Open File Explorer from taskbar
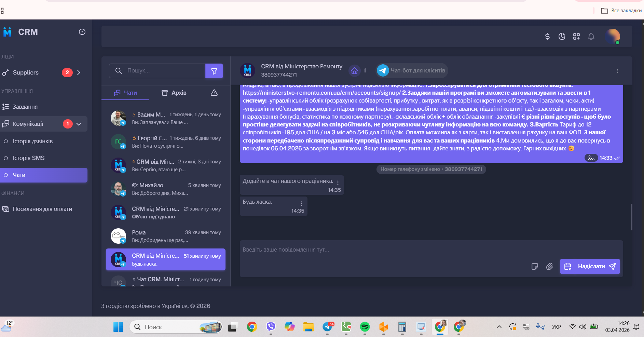This screenshot has height=337, width=644. click(309, 327)
